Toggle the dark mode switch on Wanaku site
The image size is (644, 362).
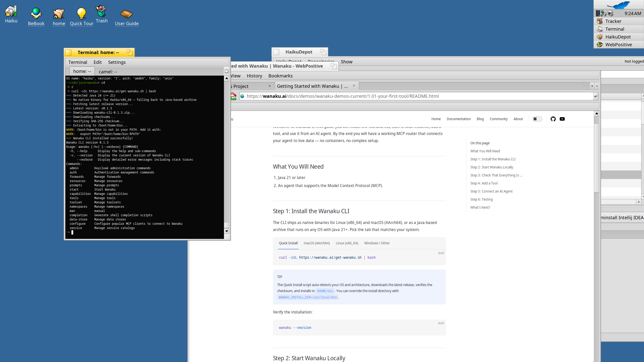click(537, 119)
